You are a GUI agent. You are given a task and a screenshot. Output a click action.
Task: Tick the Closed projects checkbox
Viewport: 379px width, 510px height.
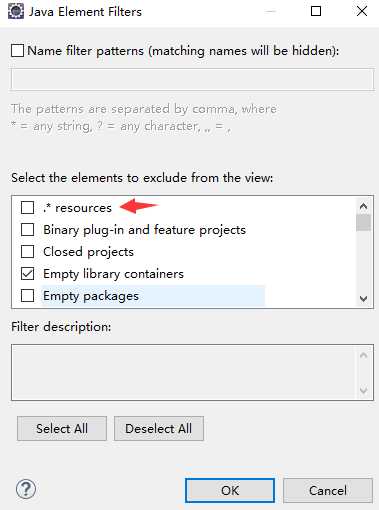pyautogui.click(x=27, y=252)
